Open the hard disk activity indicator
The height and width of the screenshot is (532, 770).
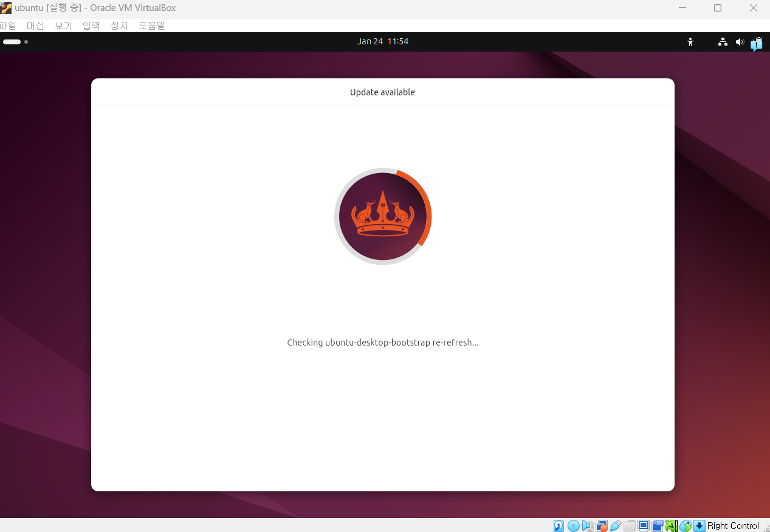point(559,526)
